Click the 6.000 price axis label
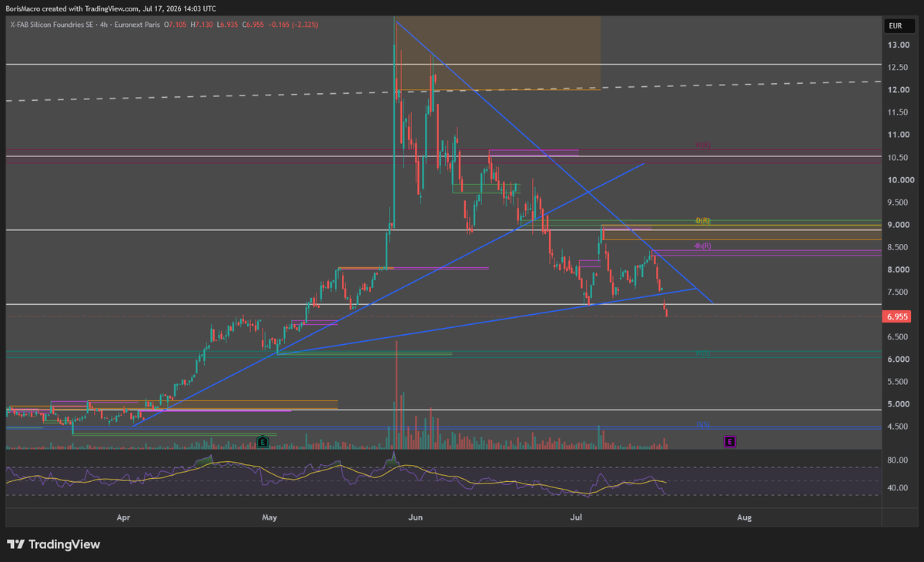Screen dimensions: 924x562 tap(899, 360)
